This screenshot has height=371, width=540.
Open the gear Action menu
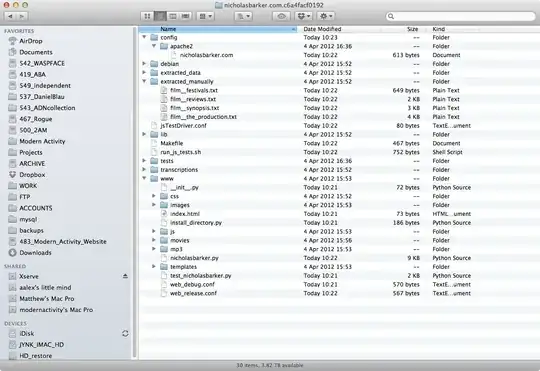[325, 16]
